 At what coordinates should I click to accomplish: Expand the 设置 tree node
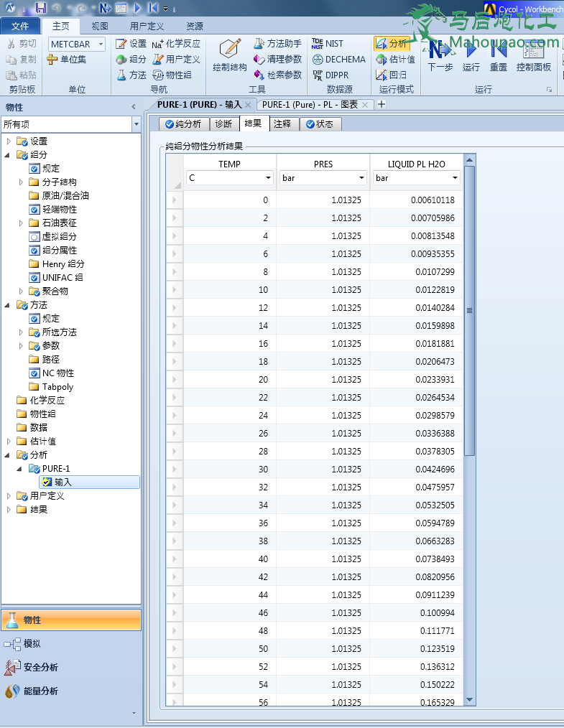[x=9, y=141]
